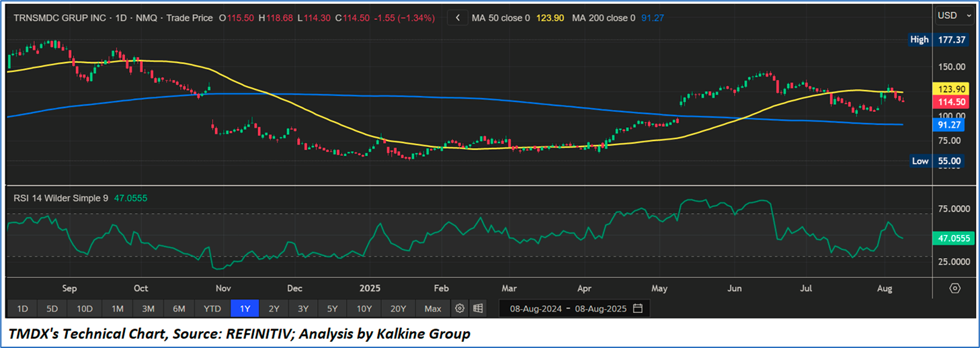Click the table view icon beside the gear
This screenshot has height=348, width=980.
coord(478,308)
